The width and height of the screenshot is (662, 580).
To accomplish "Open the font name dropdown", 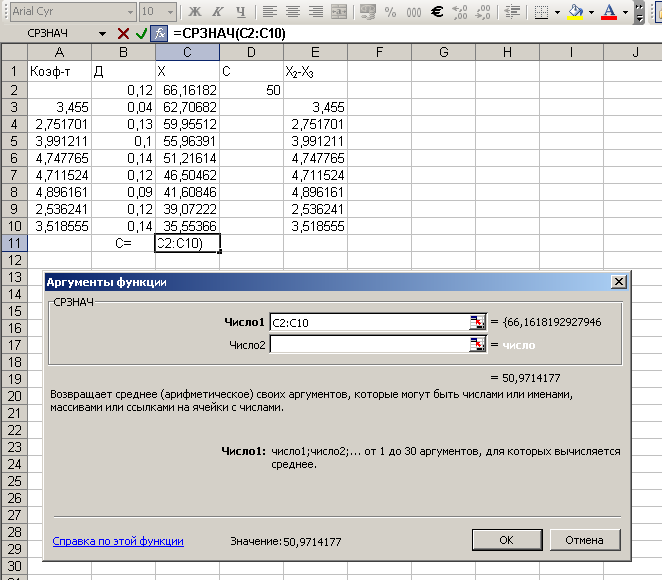I will [x=130, y=12].
